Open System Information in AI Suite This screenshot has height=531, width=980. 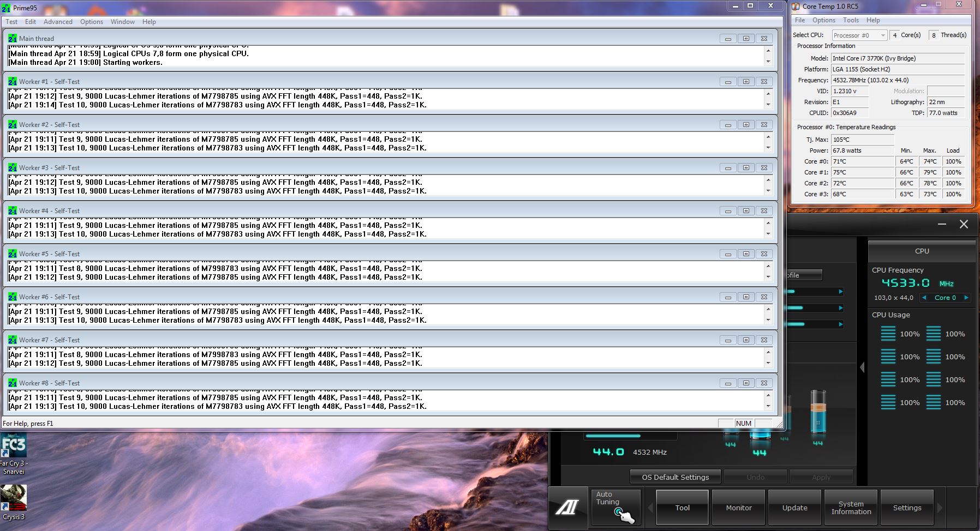[x=851, y=508]
